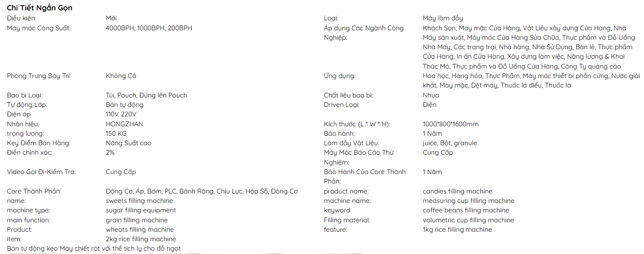The width and height of the screenshot is (644, 254).
Task: Click the "volumetric cup filling machine" value
Action: coord(468,220)
